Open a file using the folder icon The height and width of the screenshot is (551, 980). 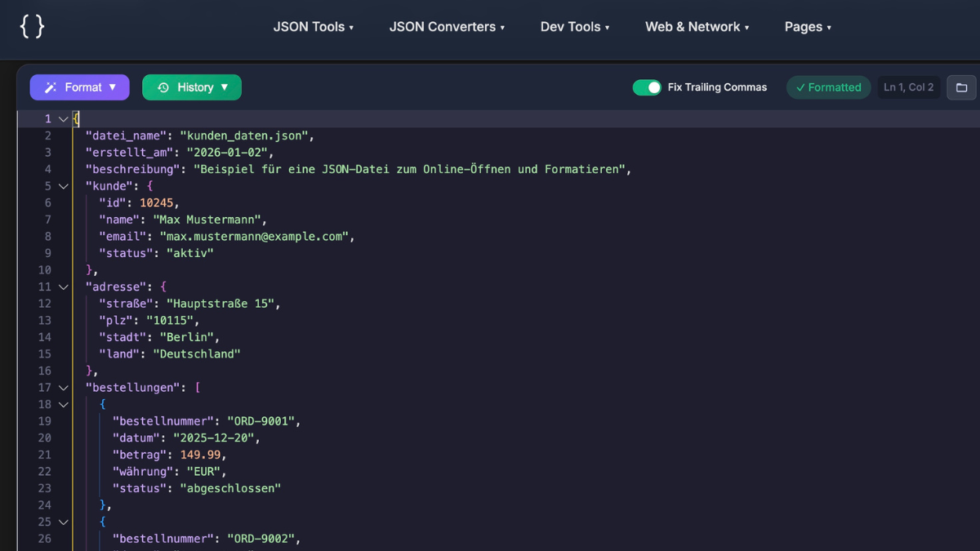(x=961, y=87)
